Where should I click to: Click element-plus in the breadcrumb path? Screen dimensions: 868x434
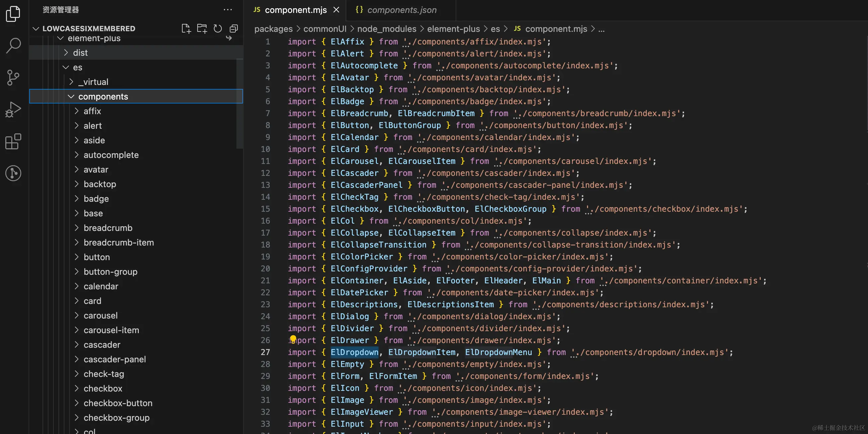tap(453, 29)
